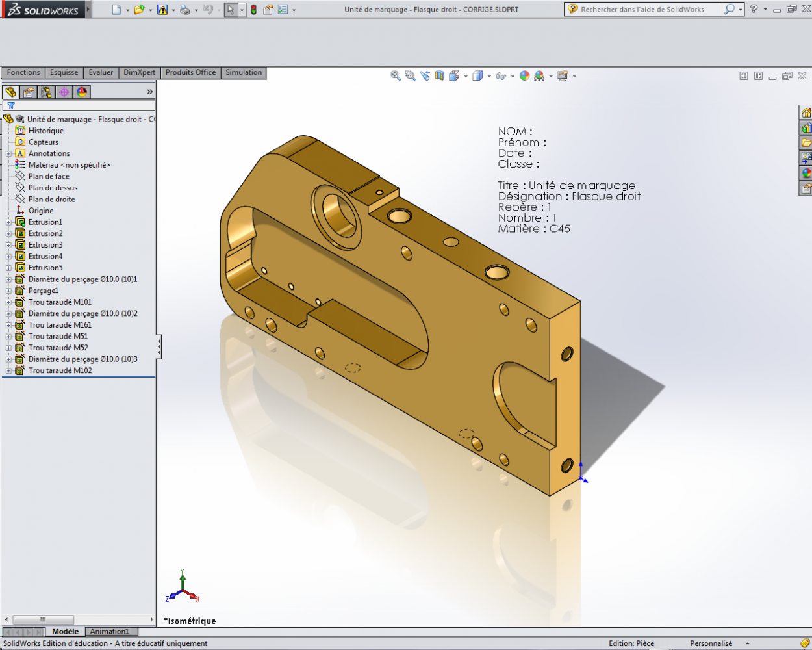Open the Esquisse ribbon tab
The height and width of the screenshot is (650, 812).
[x=64, y=73]
